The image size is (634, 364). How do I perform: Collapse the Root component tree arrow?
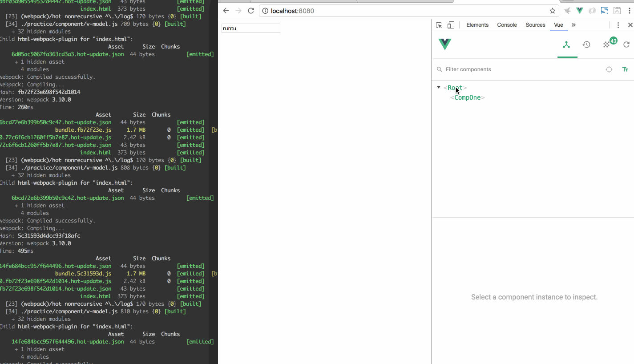(439, 87)
